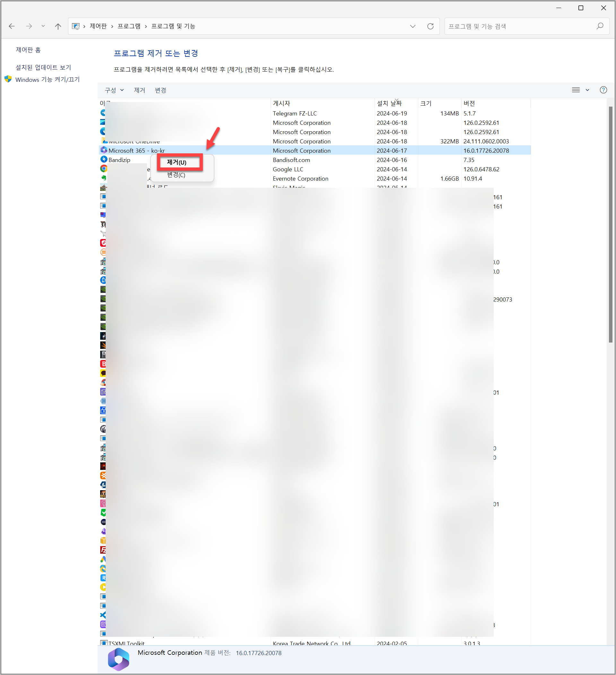Click version 24.111.0602.0003

point(486,141)
